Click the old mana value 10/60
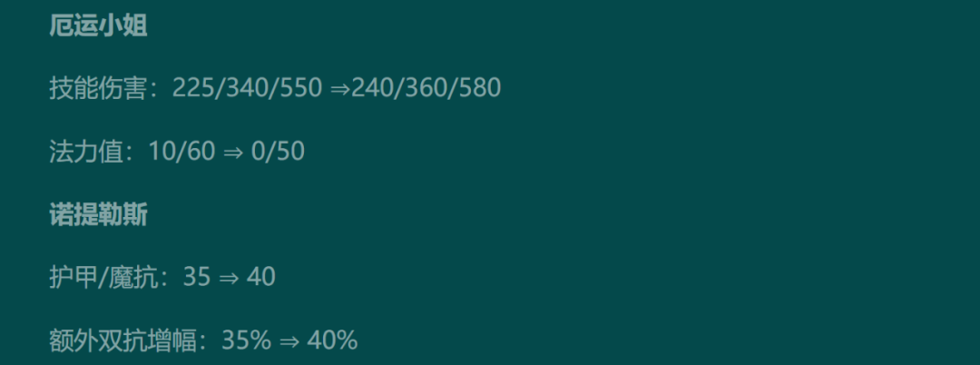The height and width of the screenshot is (365, 980). (181, 152)
